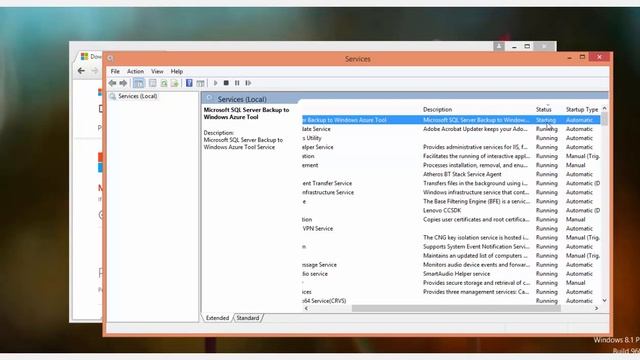This screenshot has height=360, width=640.
Task: Select the browser tab with Microsoft logo
Action: (x=91, y=56)
